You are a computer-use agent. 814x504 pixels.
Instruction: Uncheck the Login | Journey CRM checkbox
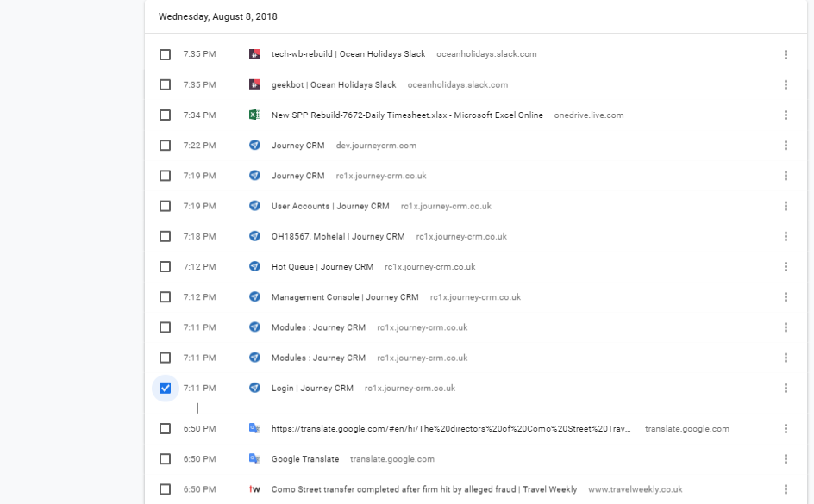click(165, 388)
